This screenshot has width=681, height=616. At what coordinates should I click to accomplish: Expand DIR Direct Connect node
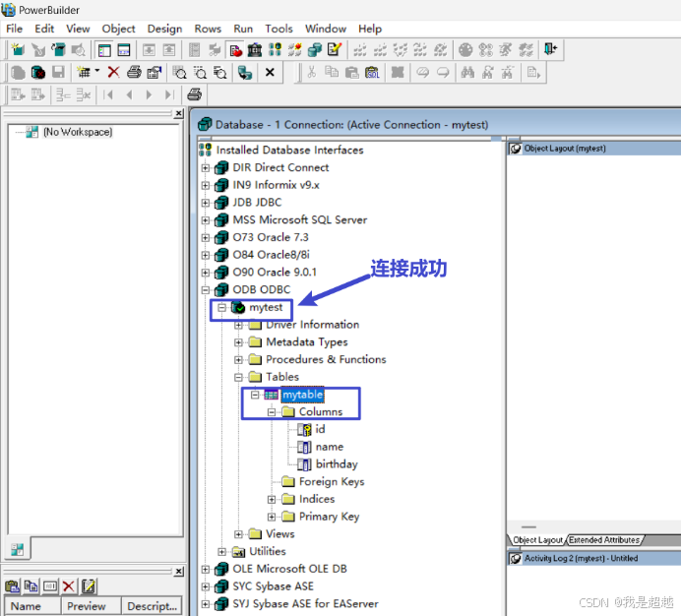click(x=206, y=167)
